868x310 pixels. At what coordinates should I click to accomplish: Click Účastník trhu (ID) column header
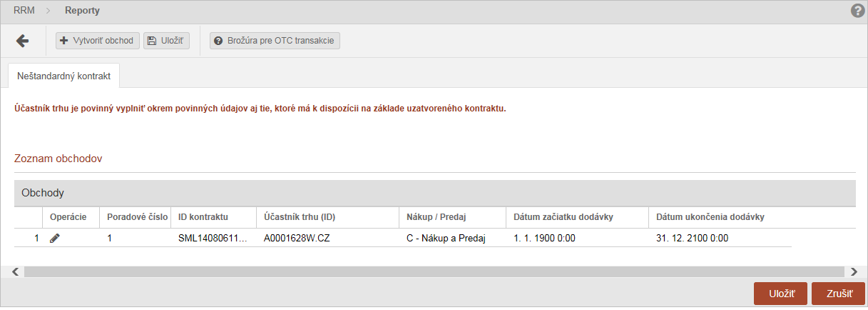327,217
